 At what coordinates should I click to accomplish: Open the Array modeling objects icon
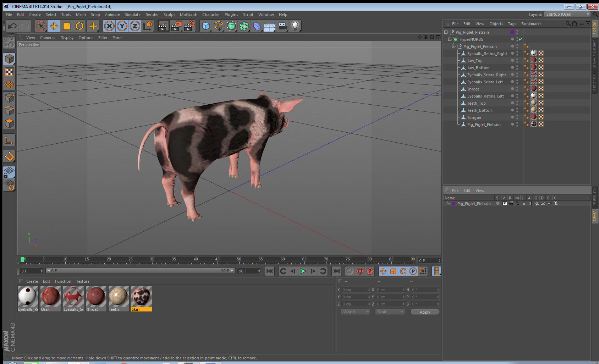tap(244, 26)
